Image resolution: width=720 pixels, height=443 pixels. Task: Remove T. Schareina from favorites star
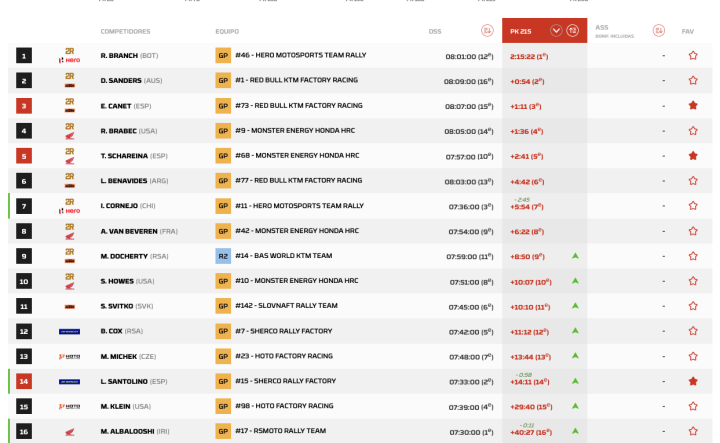point(693,156)
